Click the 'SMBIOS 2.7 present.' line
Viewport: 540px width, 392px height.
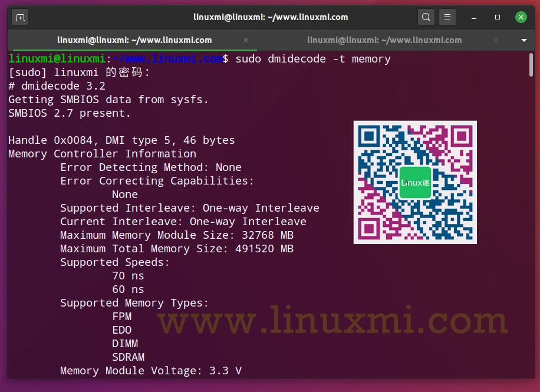pyautogui.click(x=70, y=113)
